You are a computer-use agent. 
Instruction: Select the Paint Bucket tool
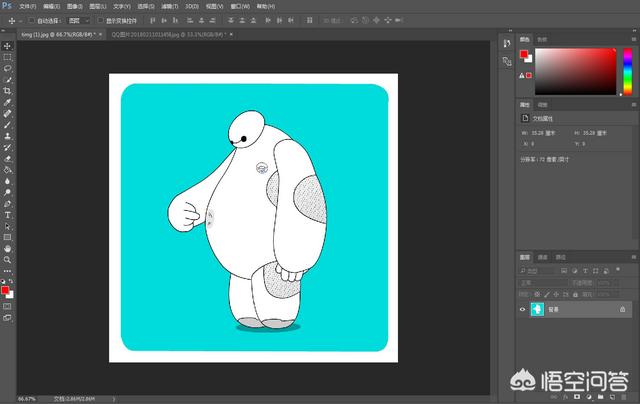[7, 170]
